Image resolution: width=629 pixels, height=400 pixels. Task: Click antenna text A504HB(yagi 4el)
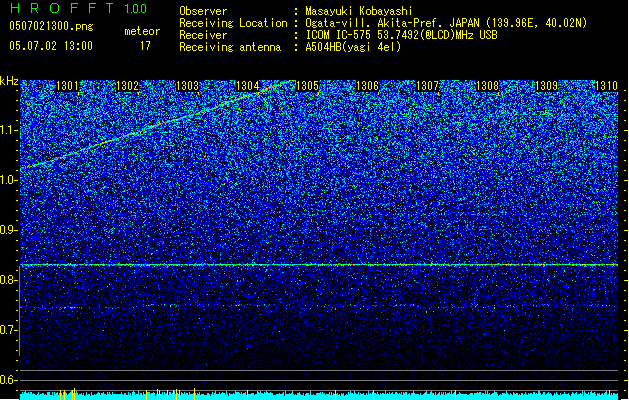click(x=353, y=47)
